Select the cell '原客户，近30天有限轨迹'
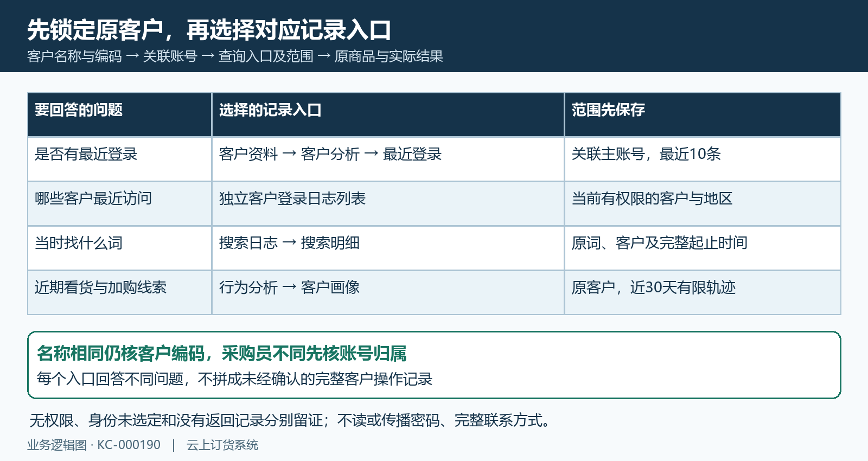This screenshot has height=461, width=868. [x=703, y=292]
